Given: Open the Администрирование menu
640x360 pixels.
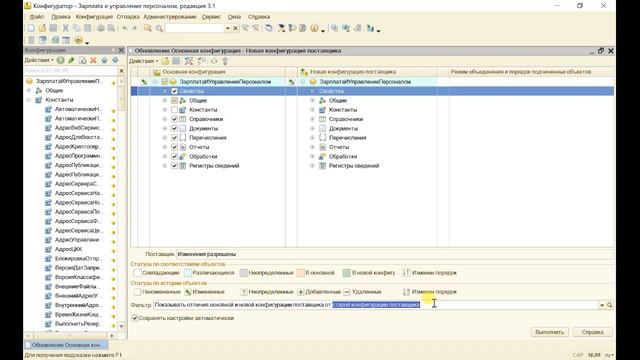Looking at the screenshot, I should [170, 17].
